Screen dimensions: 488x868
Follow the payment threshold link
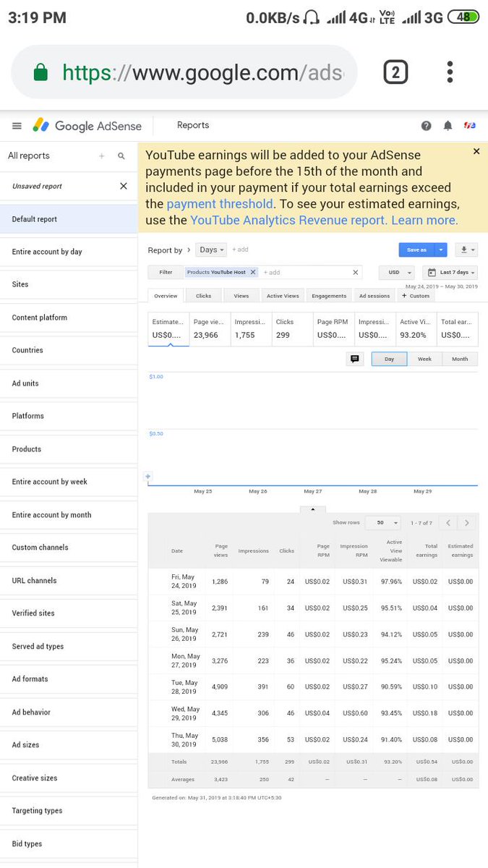tap(220, 204)
